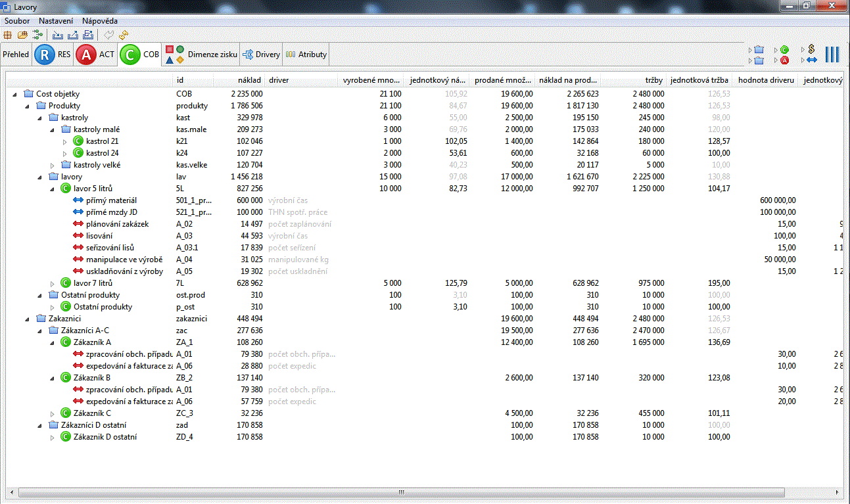Viewport: 850px width, 504px height.
Task: Click the blue arrow icon beside přímý materiál
Action: 78,200
